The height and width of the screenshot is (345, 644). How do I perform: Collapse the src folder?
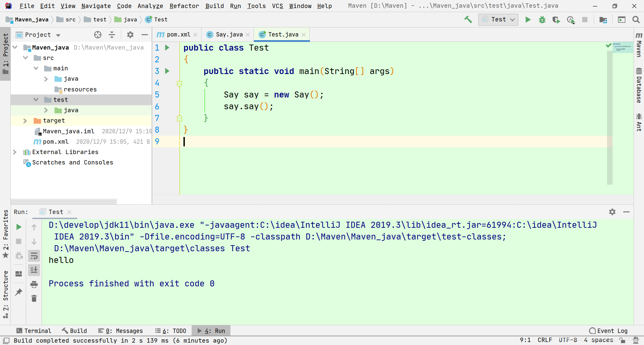25,58
